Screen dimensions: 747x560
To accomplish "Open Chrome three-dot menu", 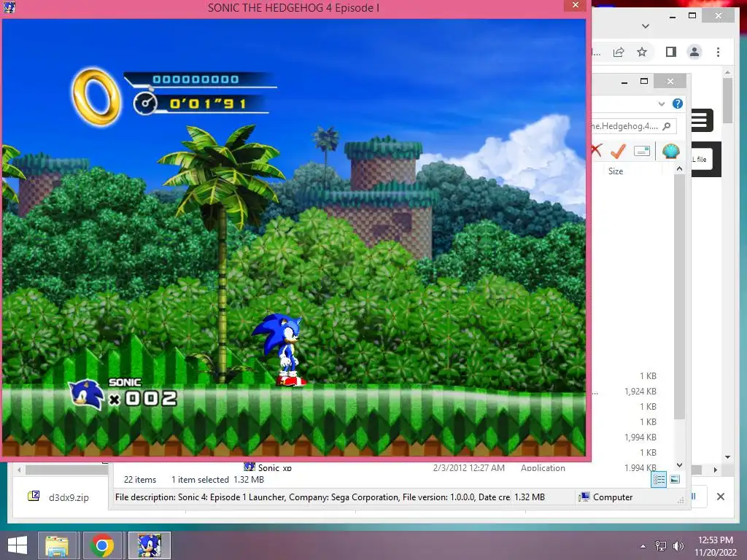I will coord(718,52).
